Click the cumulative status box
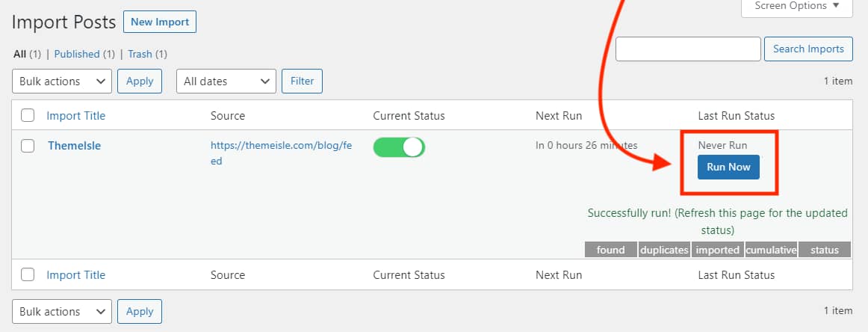 771,250
